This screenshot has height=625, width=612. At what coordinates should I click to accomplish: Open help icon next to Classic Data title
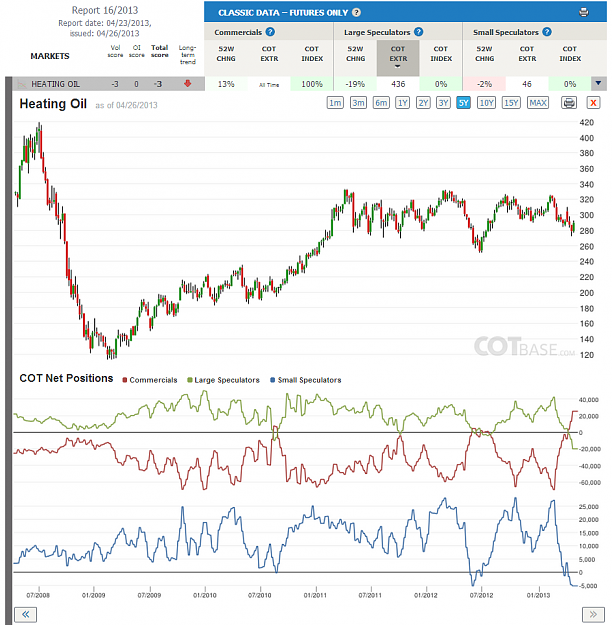pyautogui.click(x=356, y=12)
